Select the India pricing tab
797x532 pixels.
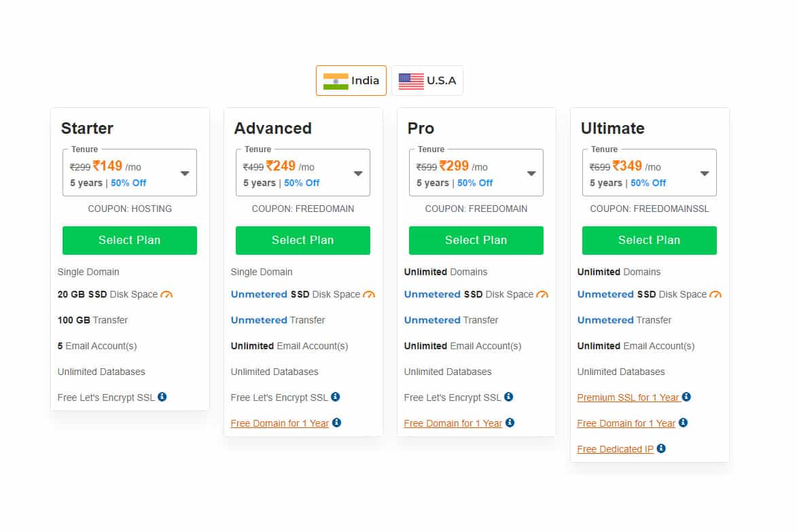coord(351,80)
